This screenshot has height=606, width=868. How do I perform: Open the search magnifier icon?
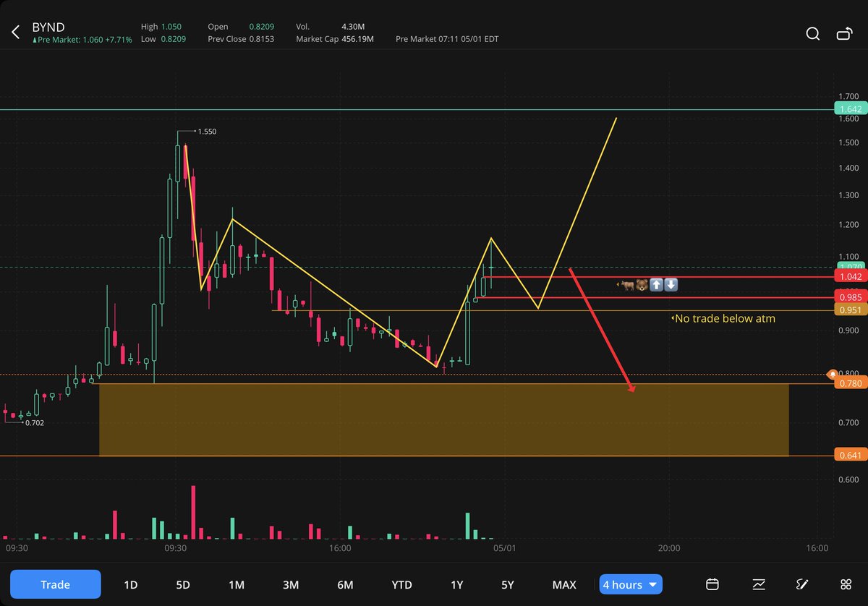(813, 33)
